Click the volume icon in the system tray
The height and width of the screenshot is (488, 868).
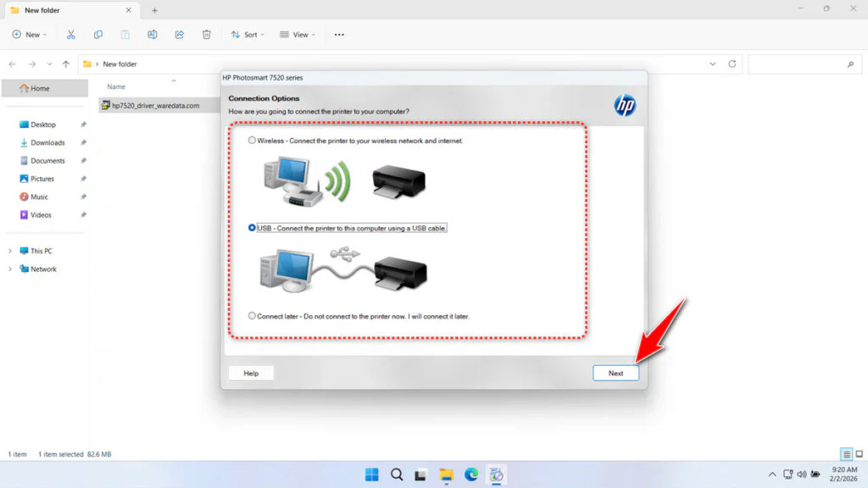tap(801, 474)
